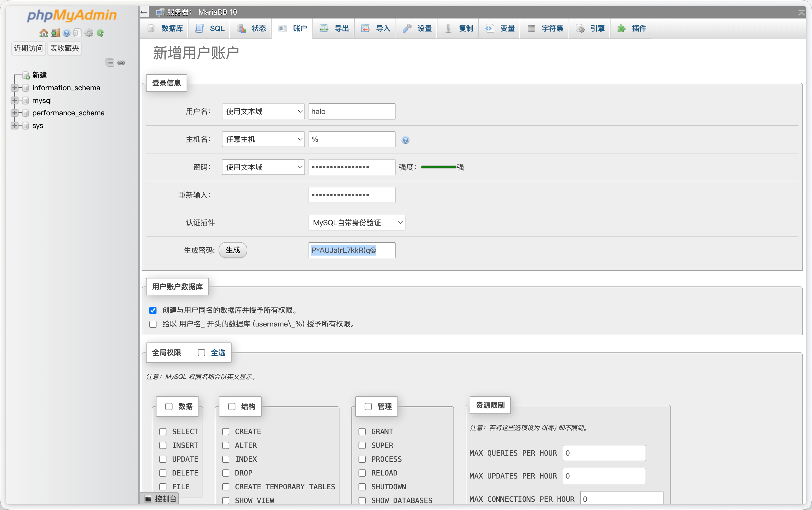This screenshot has width=812, height=510.
Task: Click the MAX QUERIES PER HOUR field
Action: click(604, 453)
